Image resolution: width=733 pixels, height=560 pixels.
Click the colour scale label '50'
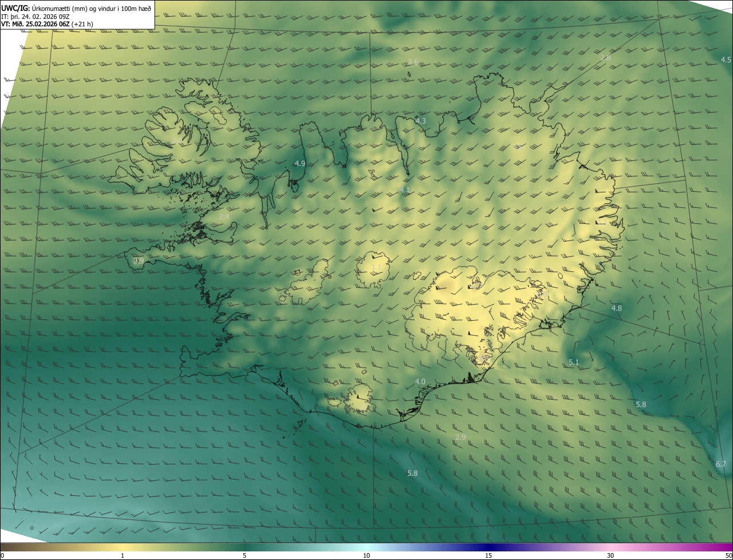click(x=728, y=555)
